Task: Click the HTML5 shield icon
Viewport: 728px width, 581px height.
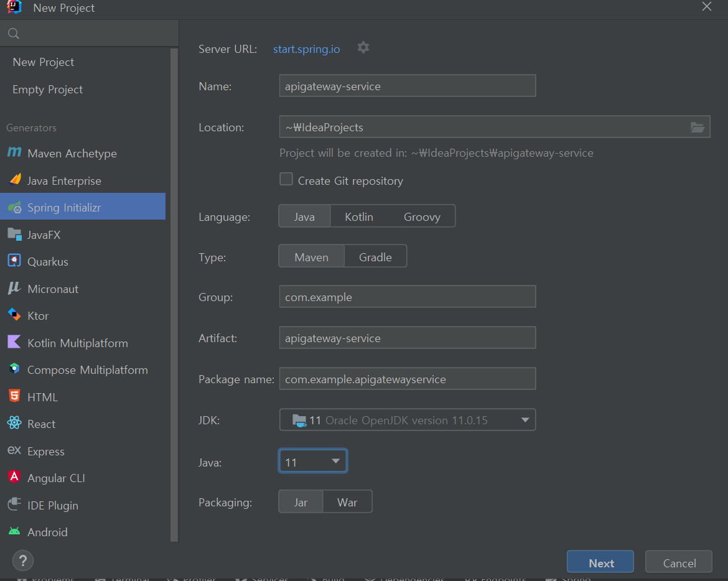Action: coord(14,396)
